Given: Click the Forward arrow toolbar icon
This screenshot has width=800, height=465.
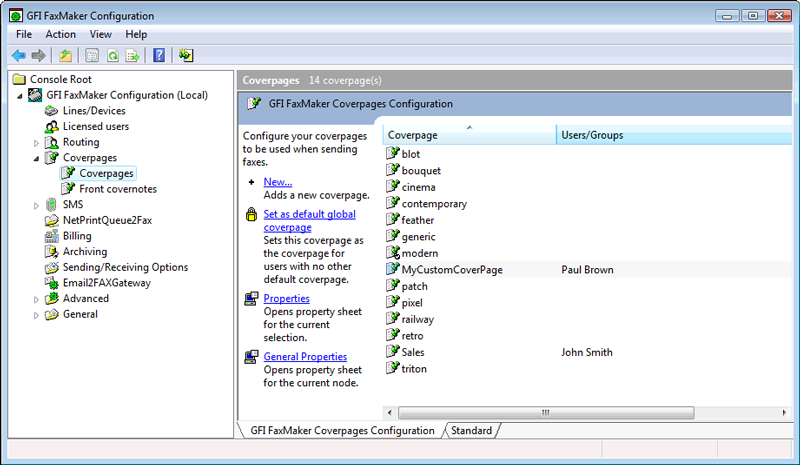Looking at the screenshot, I should 38,55.
